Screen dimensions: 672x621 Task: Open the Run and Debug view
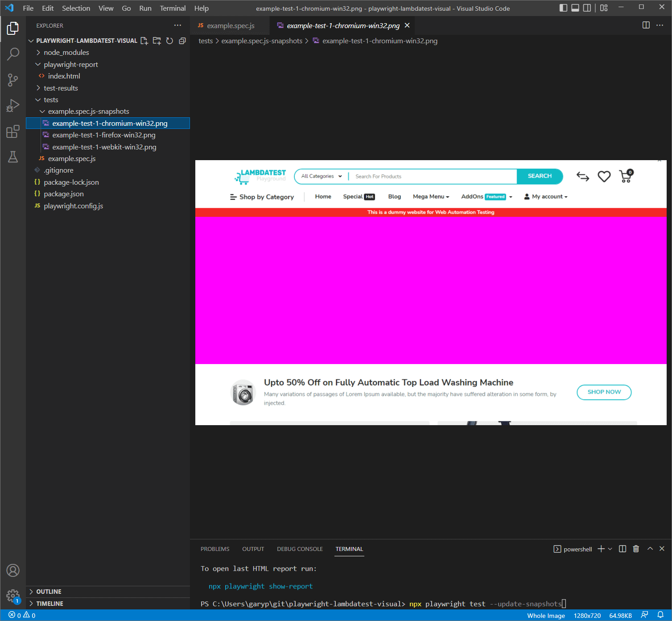[x=13, y=105]
